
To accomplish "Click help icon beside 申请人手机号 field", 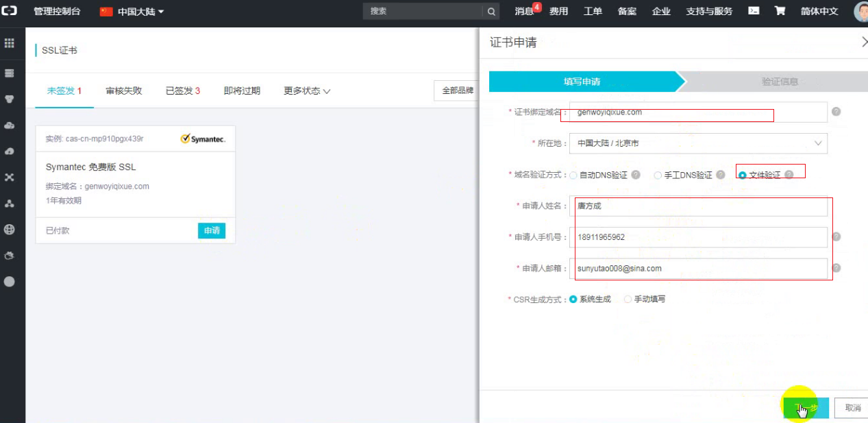I will (x=836, y=237).
